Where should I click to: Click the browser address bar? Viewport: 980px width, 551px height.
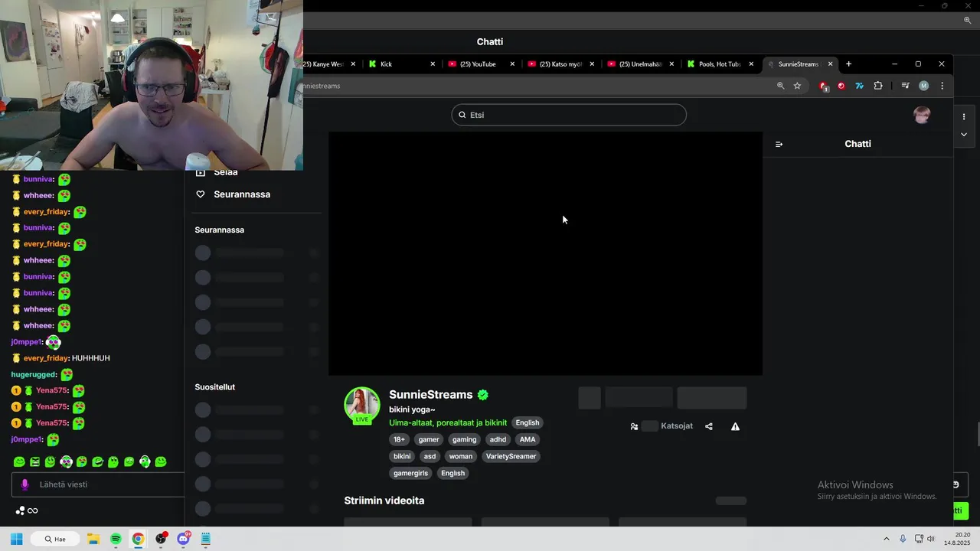coord(536,86)
